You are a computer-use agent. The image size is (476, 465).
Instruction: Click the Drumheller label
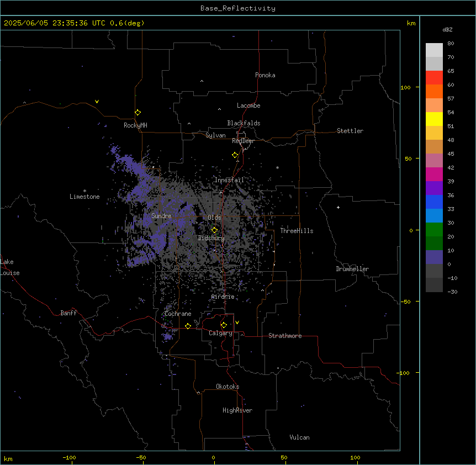pyautogui.click(x=352, y=269)
